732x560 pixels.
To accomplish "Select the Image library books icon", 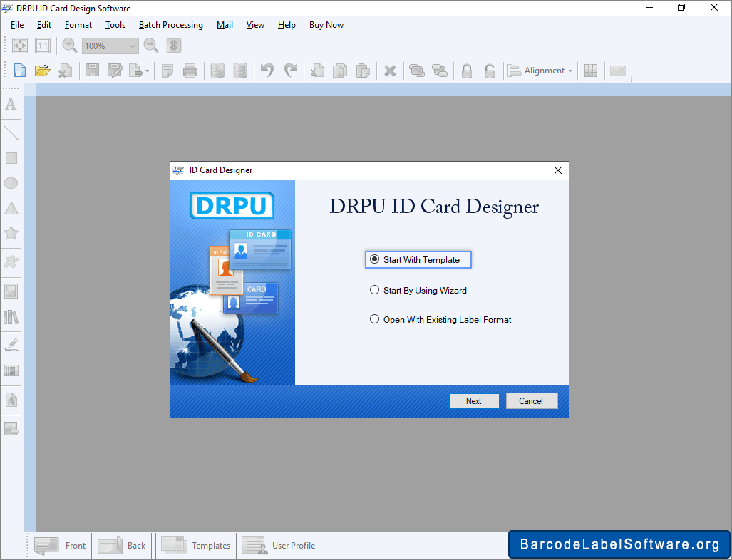I will tap(11, 317).
